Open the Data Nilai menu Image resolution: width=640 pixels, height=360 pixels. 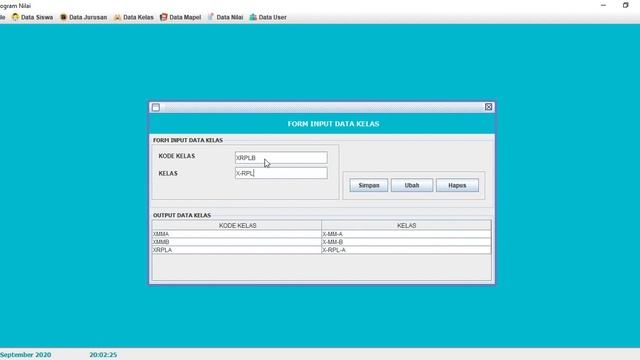pos(225,17)
